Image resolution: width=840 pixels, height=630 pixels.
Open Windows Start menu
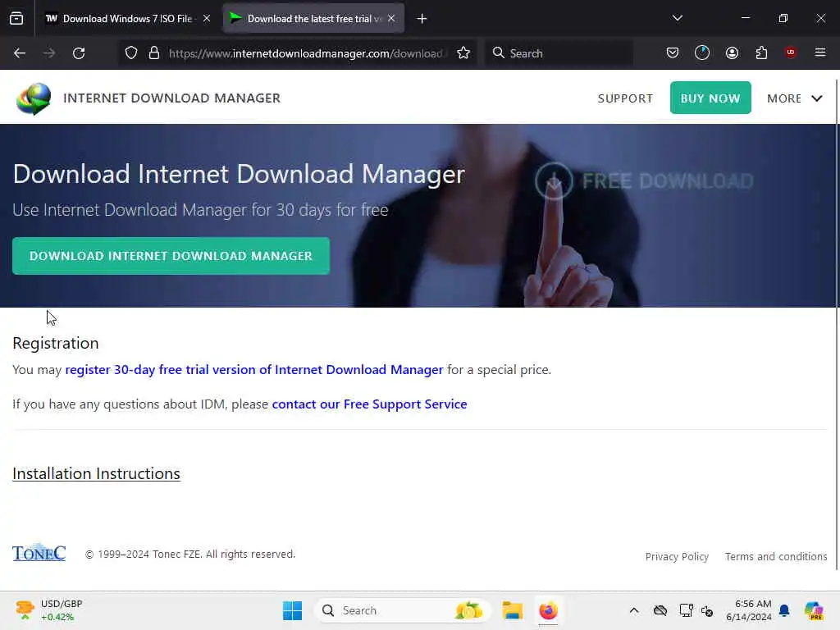point(293,610)
